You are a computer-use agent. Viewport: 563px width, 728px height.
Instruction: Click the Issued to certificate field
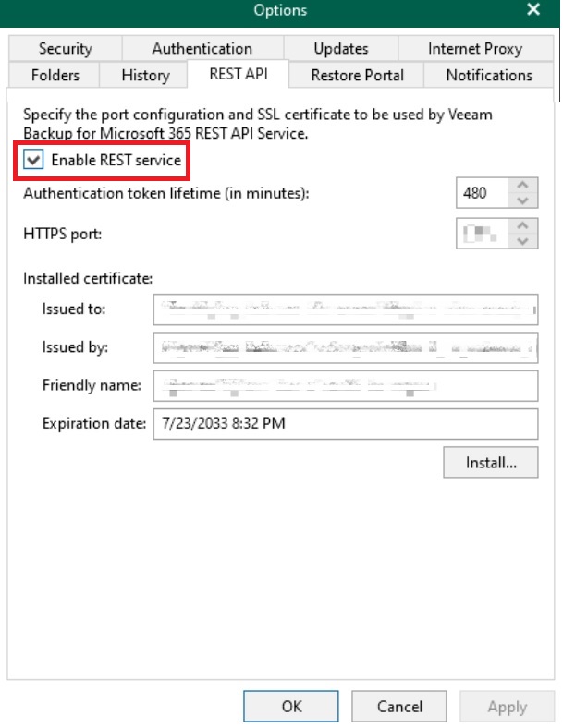tap(346, 309)
